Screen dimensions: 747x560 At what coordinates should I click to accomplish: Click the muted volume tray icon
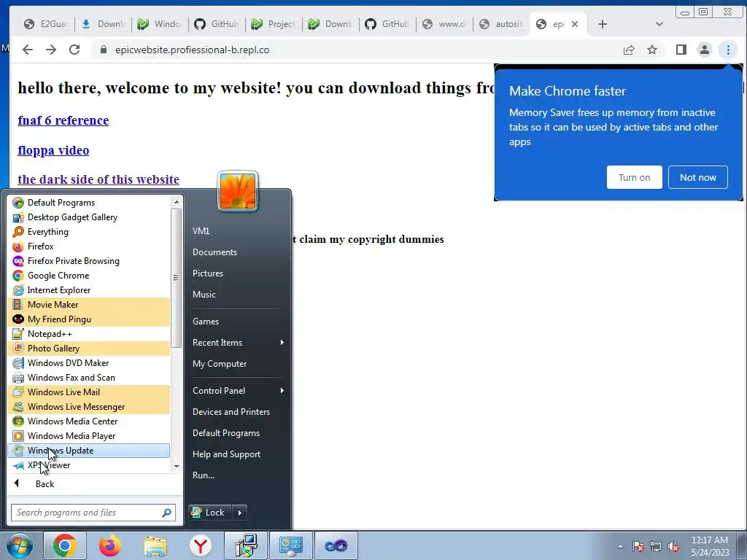pos(673,546)
